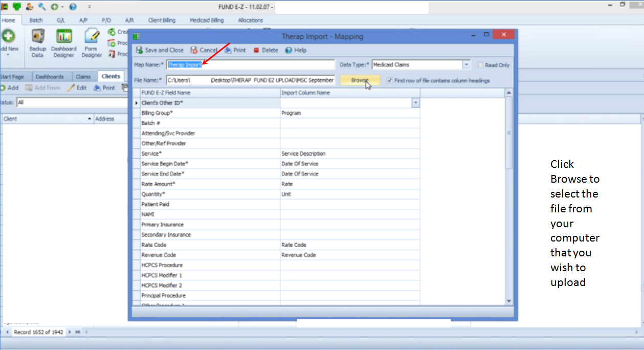Open Help in the Mapping dialog
The width and height of the screenshot is (644, 350).
pos(296,50)
